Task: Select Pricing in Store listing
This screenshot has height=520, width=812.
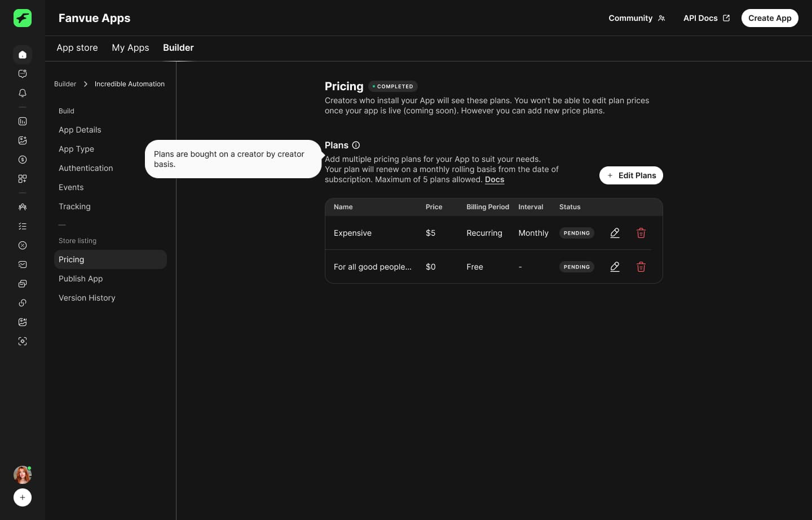Action: pyautogui.click(x=111, y=259)
